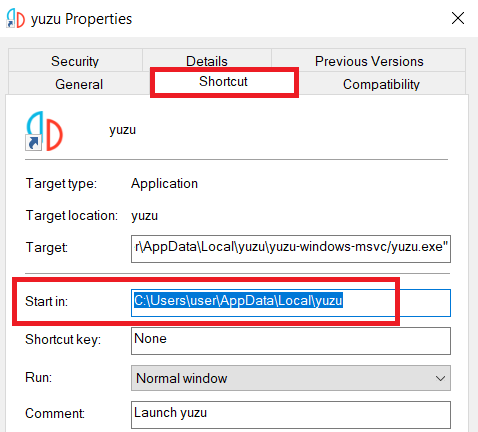Expand the Run dropdown arrow
478x432 pixels.
click(440, 378)
